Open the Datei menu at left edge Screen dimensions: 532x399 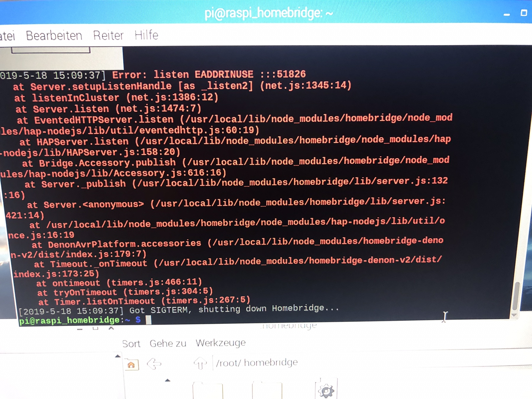pos(7,36)
